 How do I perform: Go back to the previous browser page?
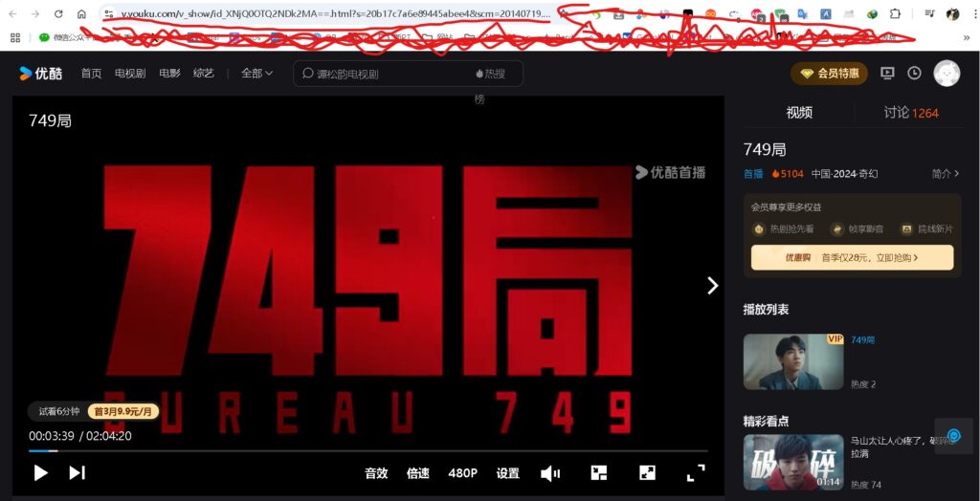(x=12, y=13)
